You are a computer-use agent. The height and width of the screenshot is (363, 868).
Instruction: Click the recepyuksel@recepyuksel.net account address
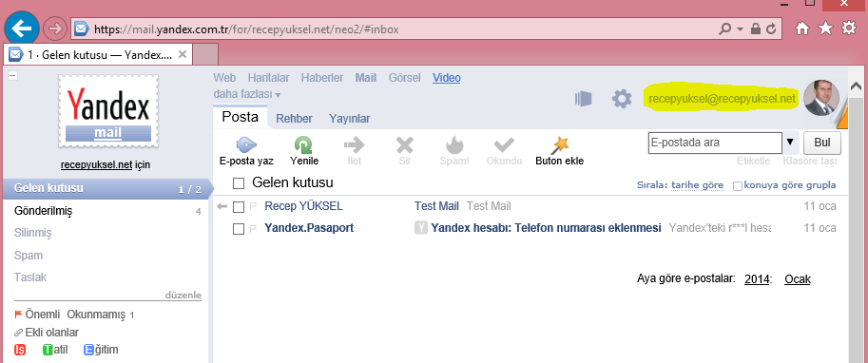coord(722,99)
